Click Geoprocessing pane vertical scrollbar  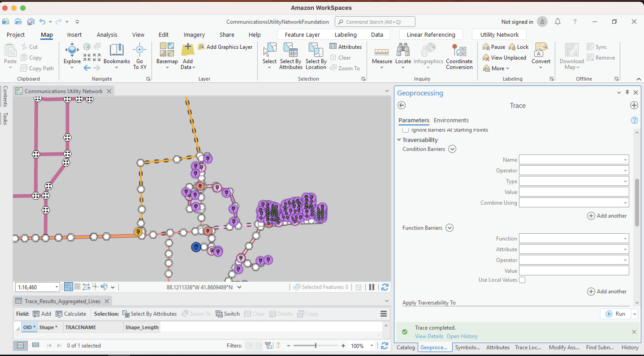click(637, 202)
